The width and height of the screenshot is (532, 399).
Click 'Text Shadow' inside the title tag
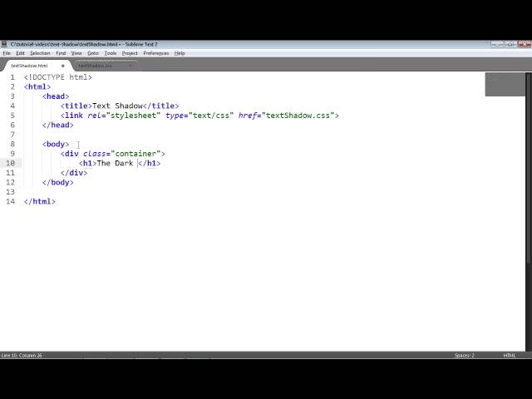[x=117, y=106]
